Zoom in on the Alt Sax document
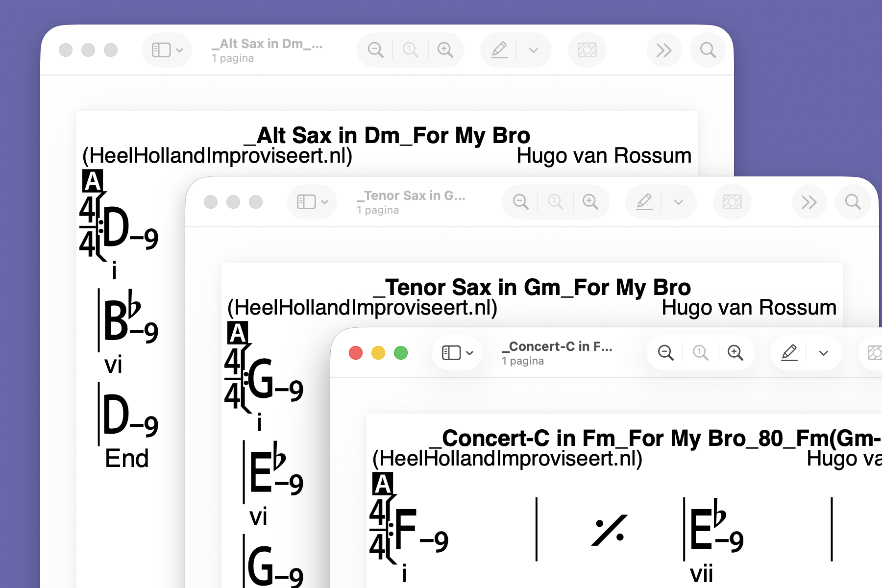 coord(445,50)
